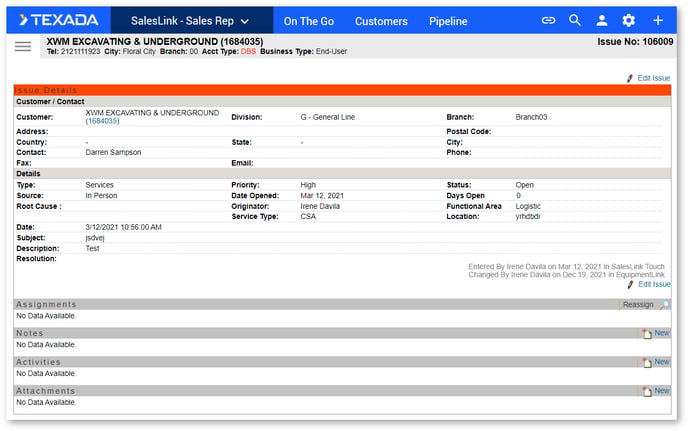Image resolution: width=688 pixels, height=431 pixels.
Task: Click top Edit Issue pencil icon
Action: (x=630, y=78)
